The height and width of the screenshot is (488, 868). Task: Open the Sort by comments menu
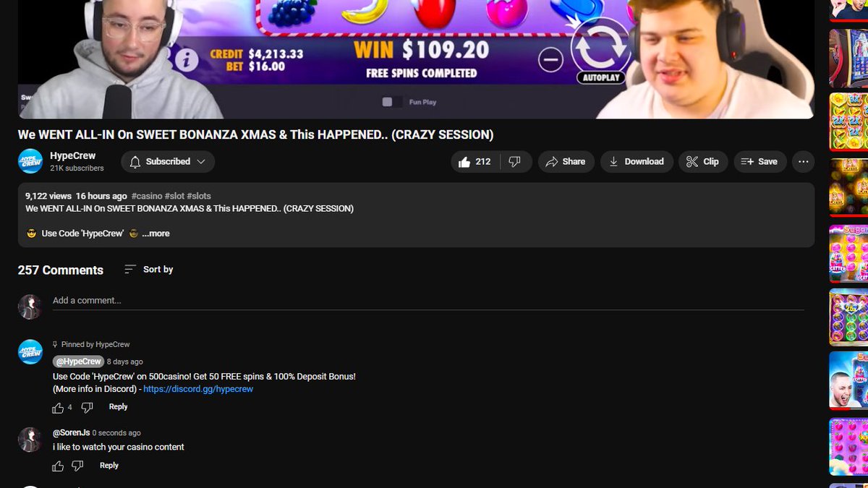point(148,270)
